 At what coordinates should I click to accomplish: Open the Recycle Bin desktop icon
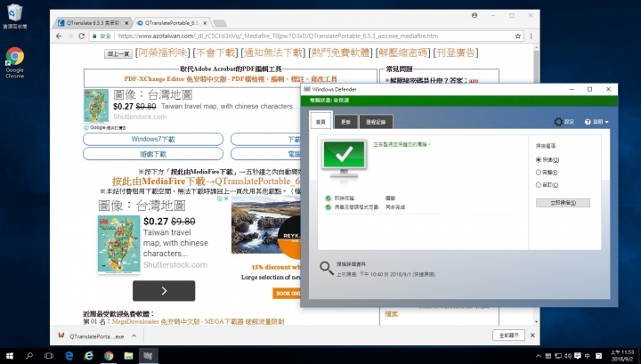(x=15, y=16)
